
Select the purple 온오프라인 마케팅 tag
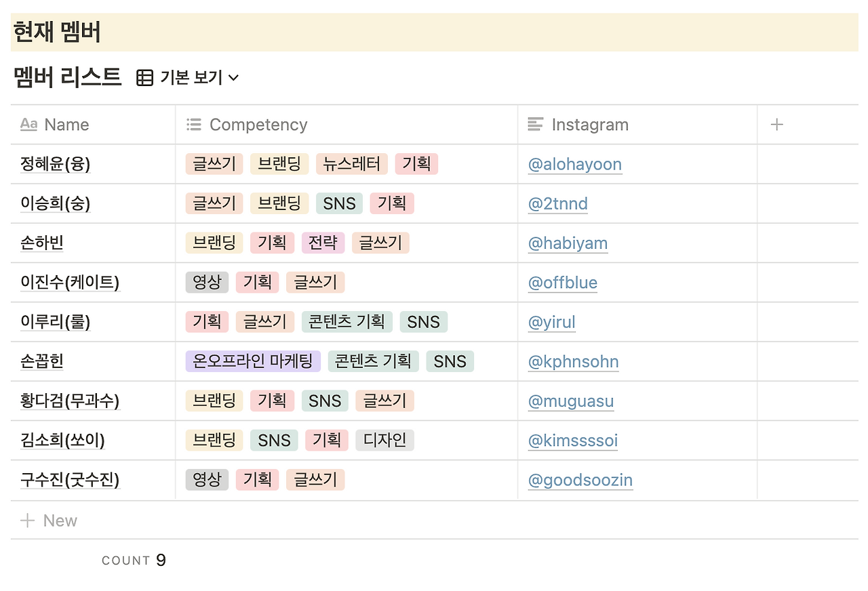click(253, 361)
